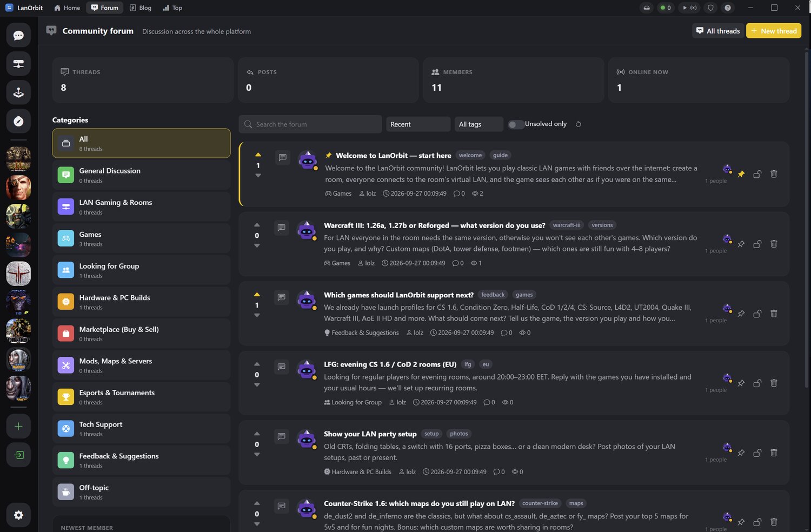811x532 pixels.
Task: Delete the Welcome to LanOrbit thread
Action: (x=774, y=174)
